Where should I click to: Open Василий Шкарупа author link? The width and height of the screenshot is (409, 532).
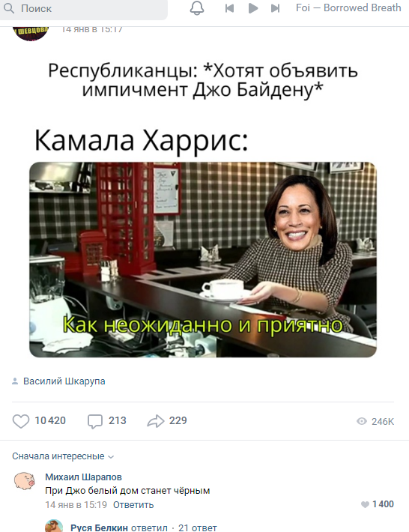pyautogui.click(x=64, y=381)
